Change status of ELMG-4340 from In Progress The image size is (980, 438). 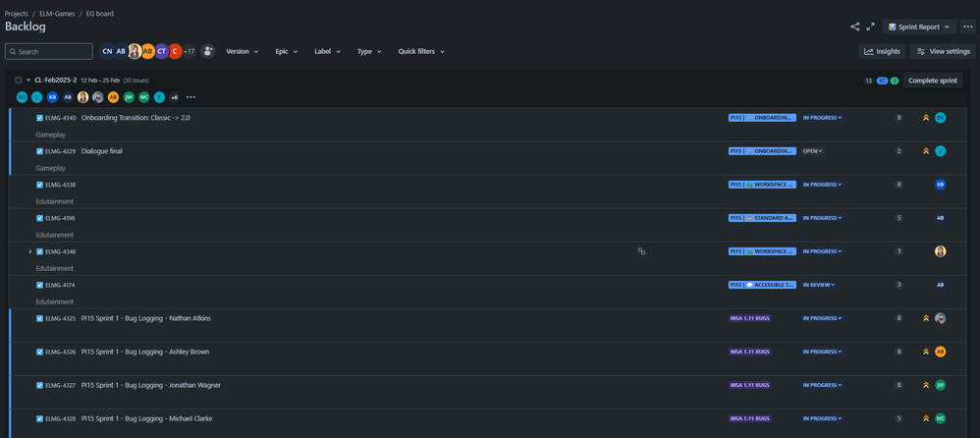coord(822,118)
